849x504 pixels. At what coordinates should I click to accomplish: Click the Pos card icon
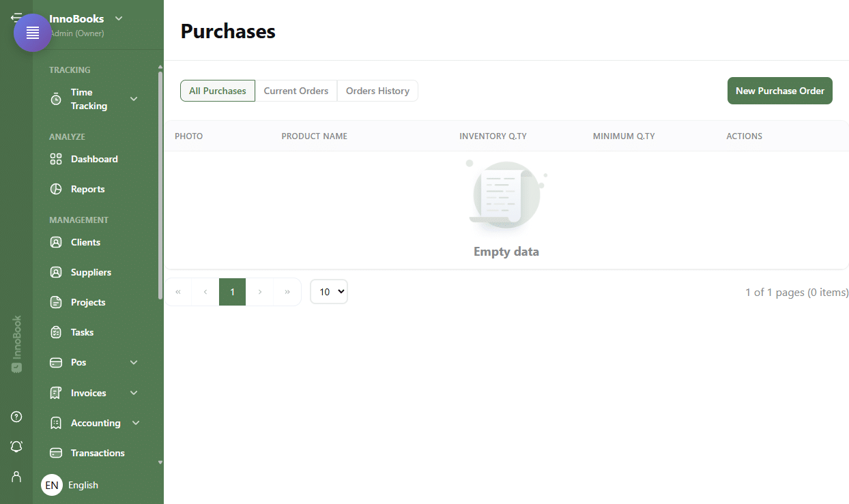click(56, 362)
